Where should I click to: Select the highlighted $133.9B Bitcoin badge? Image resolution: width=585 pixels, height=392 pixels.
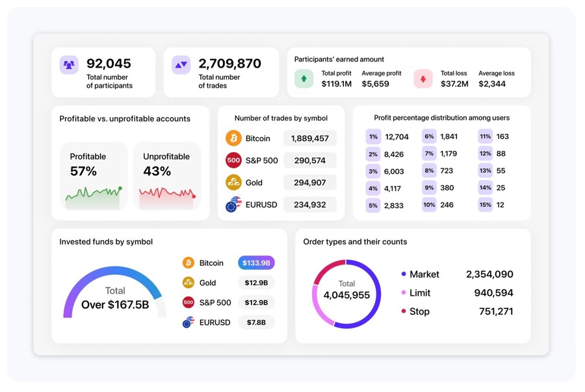point(256,263)
